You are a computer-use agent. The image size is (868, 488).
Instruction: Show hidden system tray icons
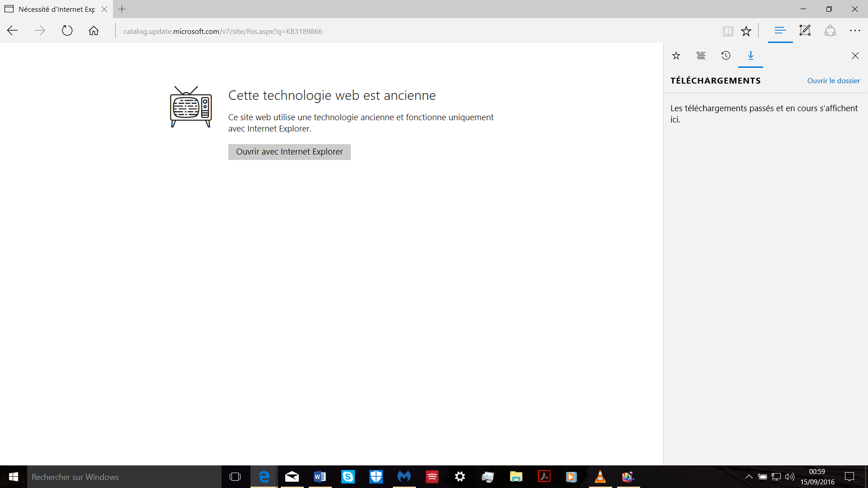(749, 477)
